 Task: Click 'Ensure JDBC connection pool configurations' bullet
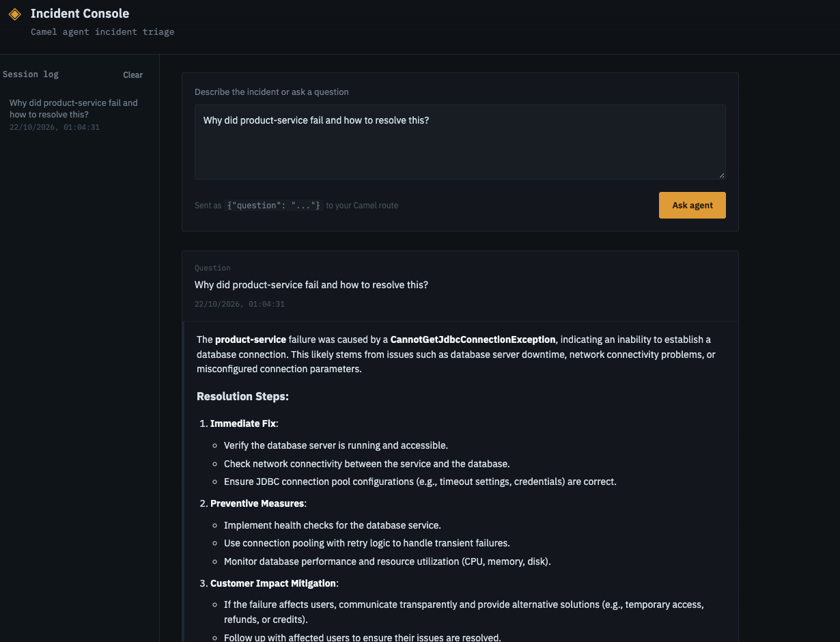pyautogui.click(x=420, y=482)
